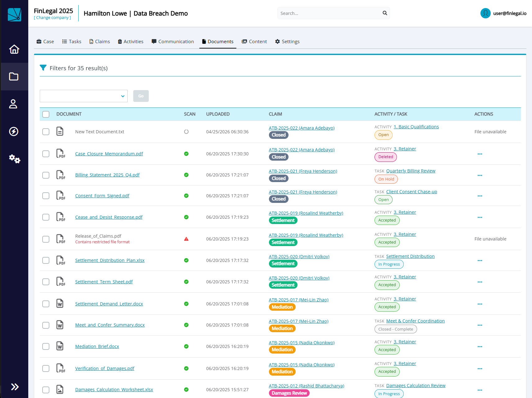The width and height of the screenshot is (532, 398).
Task: Switch to the Activities tab
Action: (131, 42)
